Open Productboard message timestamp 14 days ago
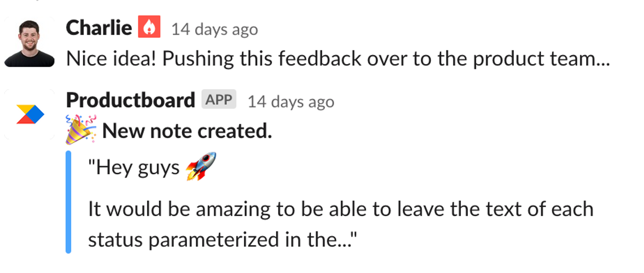644x273 pixels. pyautogui.click(x=291, y=102)
